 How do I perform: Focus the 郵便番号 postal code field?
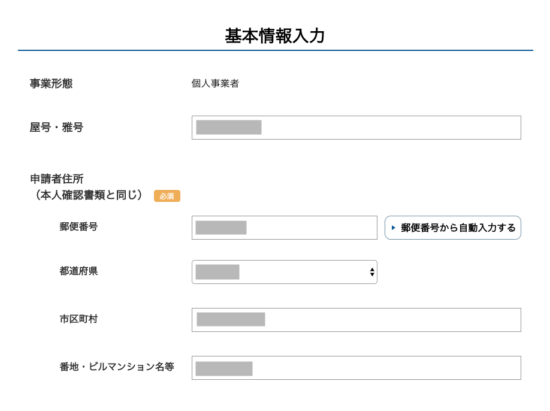[284, 228]
